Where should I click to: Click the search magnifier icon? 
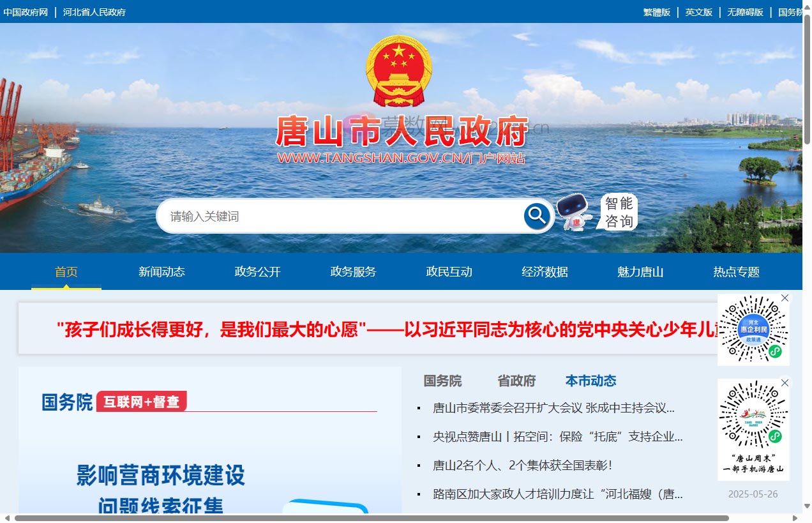pos(536,216)
